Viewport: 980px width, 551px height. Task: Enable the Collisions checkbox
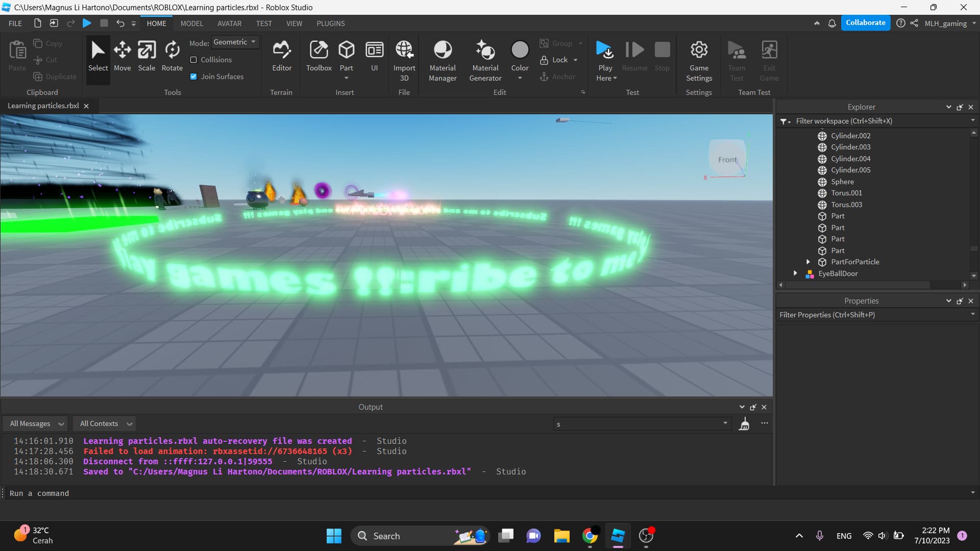point(193,60)
